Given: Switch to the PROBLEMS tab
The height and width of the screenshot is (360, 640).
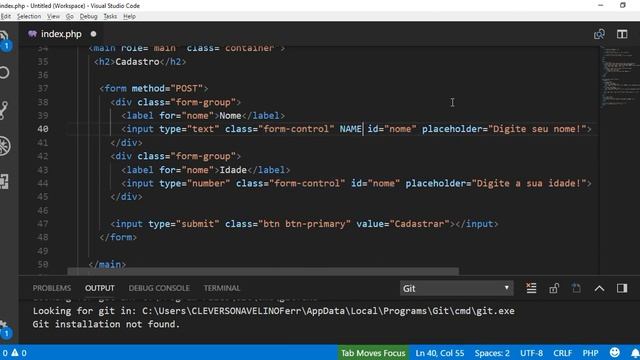Looking at the screenshot, I should (52, 288).
